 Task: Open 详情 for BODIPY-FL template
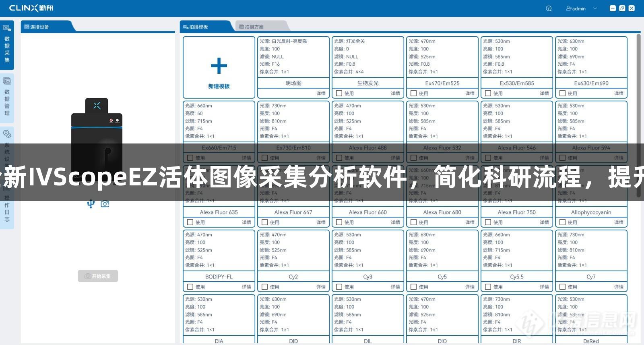tap(246, 287)
